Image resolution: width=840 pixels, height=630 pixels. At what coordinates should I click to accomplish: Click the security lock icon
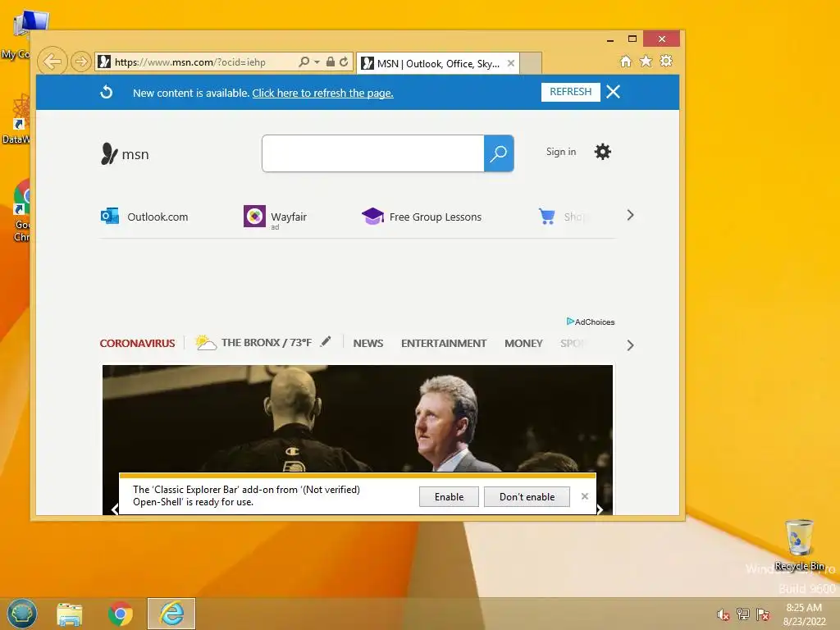pos(331,62)
